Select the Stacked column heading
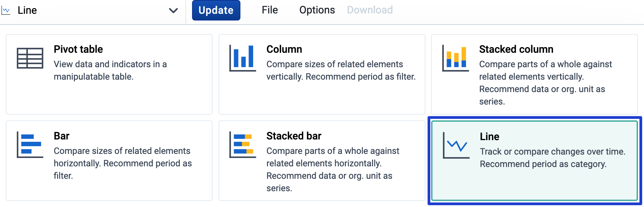This screenshot has height=207, width=644. click(x=516, y=49)
